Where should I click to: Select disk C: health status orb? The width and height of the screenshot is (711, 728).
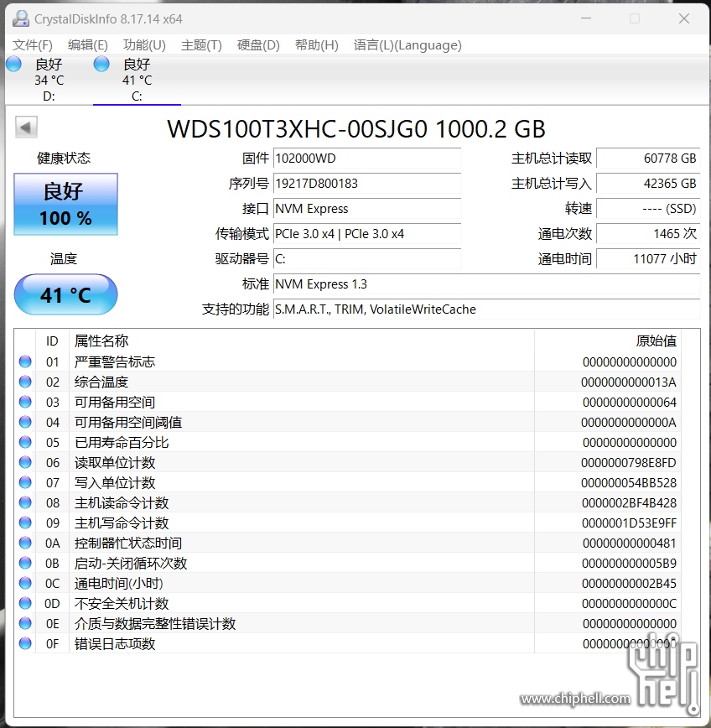101,64
